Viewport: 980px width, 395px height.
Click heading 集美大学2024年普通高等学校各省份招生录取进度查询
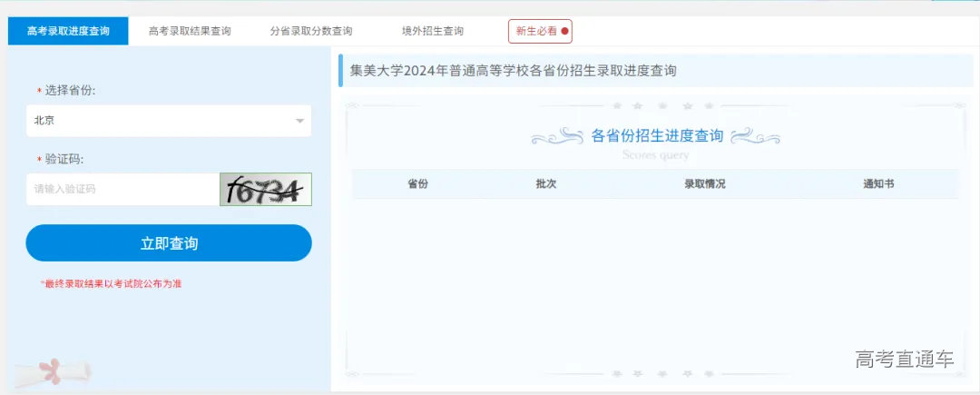pos(513,71)
